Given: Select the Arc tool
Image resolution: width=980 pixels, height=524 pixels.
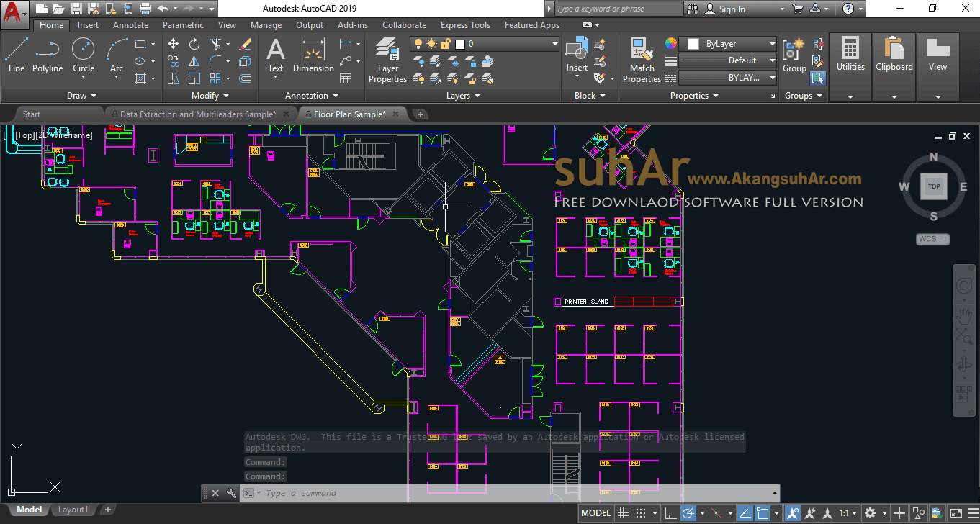Looking at the screenshot, I should pyautogui.click(x=117, y=55).
